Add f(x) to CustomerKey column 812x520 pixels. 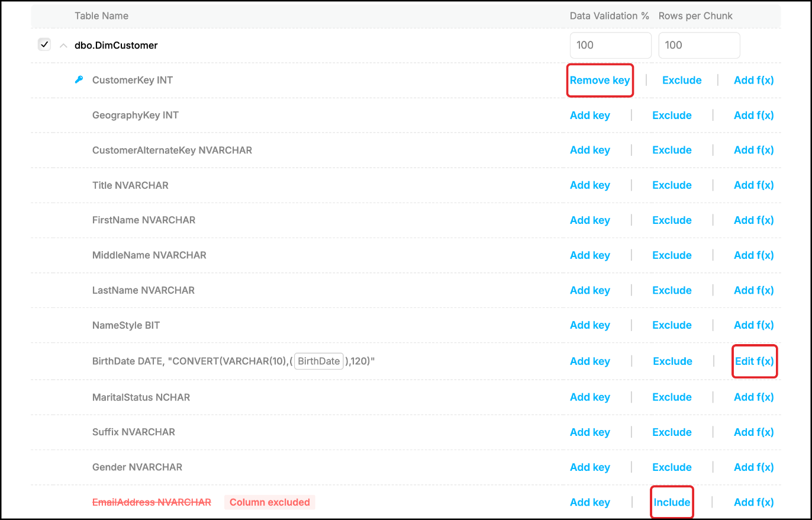pyautogui.click(x=754, y=81)
